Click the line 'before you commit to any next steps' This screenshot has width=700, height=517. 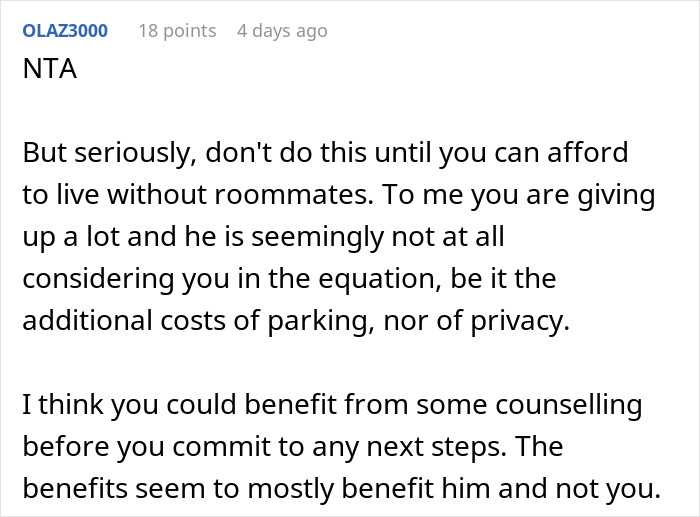[293, 447]
